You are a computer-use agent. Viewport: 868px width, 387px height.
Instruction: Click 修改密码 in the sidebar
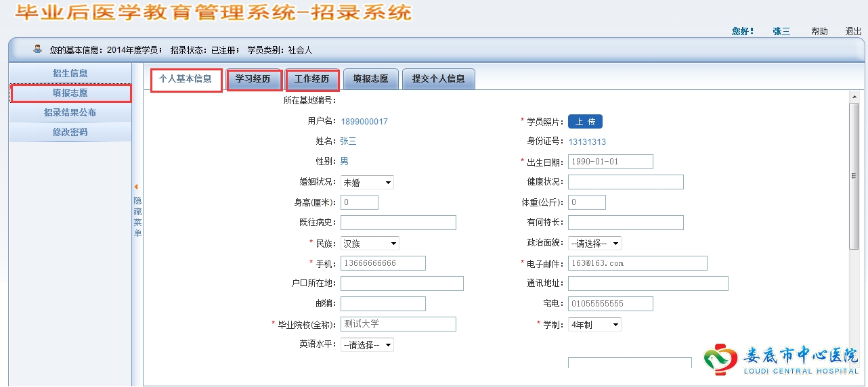70,132
